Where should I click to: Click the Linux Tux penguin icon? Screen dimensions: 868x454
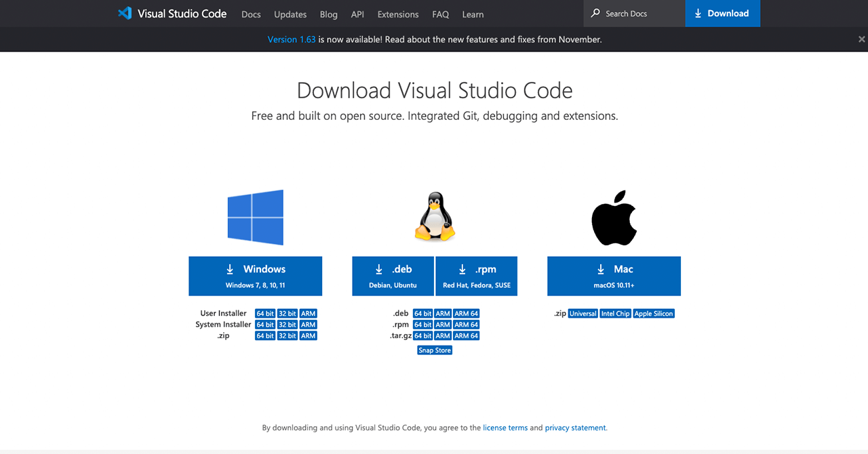(435, 216)
